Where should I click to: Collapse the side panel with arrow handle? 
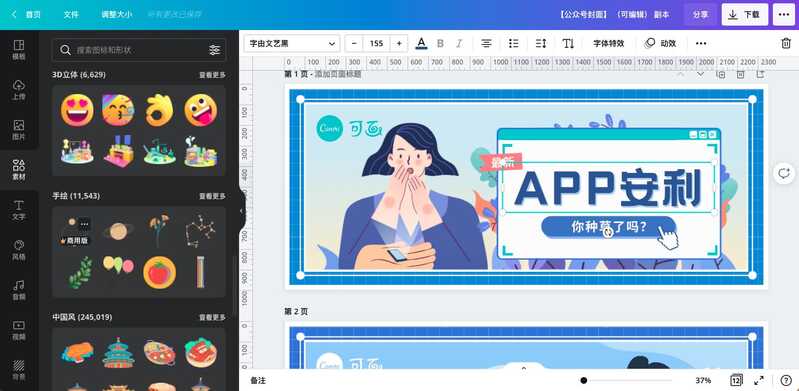coord(242,211)
